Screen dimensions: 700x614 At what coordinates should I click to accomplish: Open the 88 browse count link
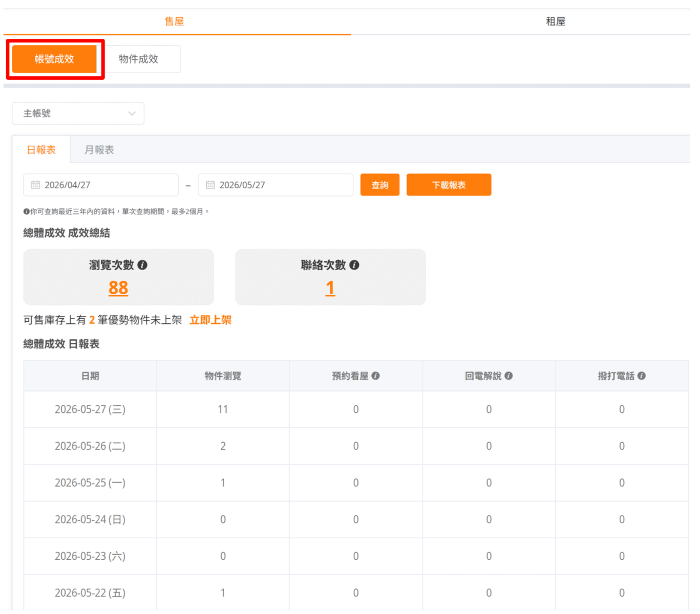[x=118, y=288]
